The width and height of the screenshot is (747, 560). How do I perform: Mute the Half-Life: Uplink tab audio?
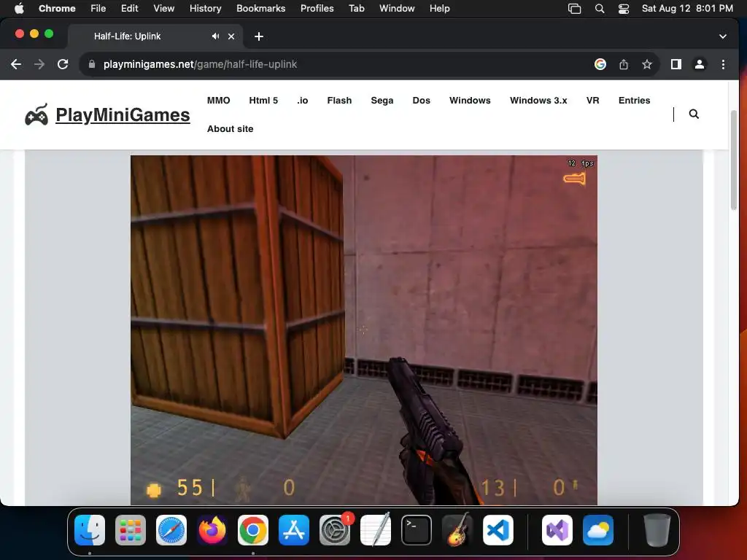point(216,36)
